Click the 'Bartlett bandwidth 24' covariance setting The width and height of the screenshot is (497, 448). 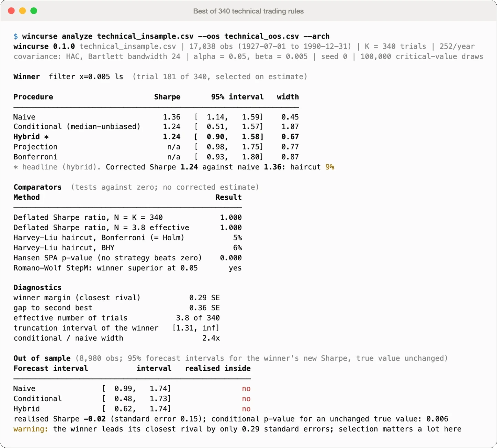pyautogui.click(x=134, y=56)
